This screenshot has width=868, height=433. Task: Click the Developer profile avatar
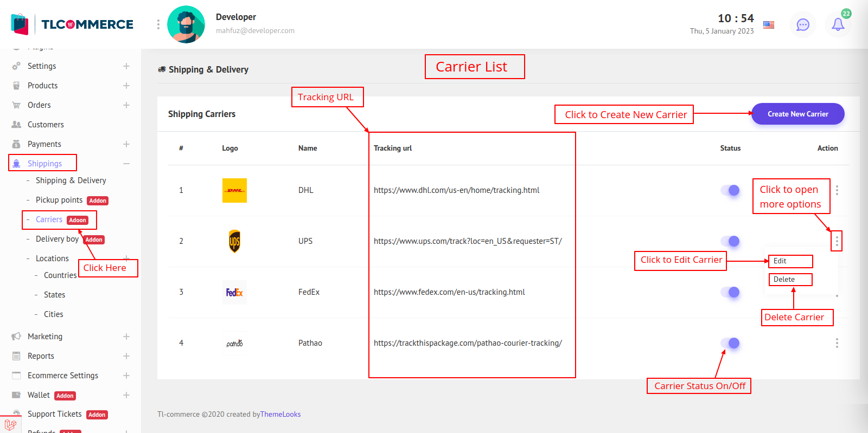click(186, 24)
